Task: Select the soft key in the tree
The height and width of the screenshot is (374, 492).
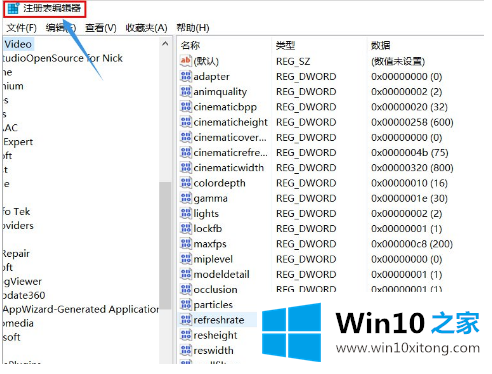Action: [x=12, y=337]
